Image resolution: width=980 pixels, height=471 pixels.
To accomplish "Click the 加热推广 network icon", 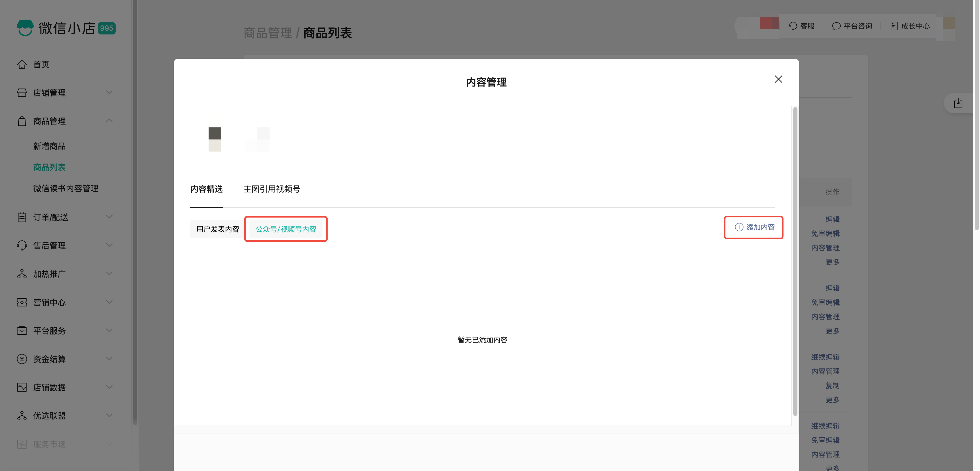I will point(22,274).
